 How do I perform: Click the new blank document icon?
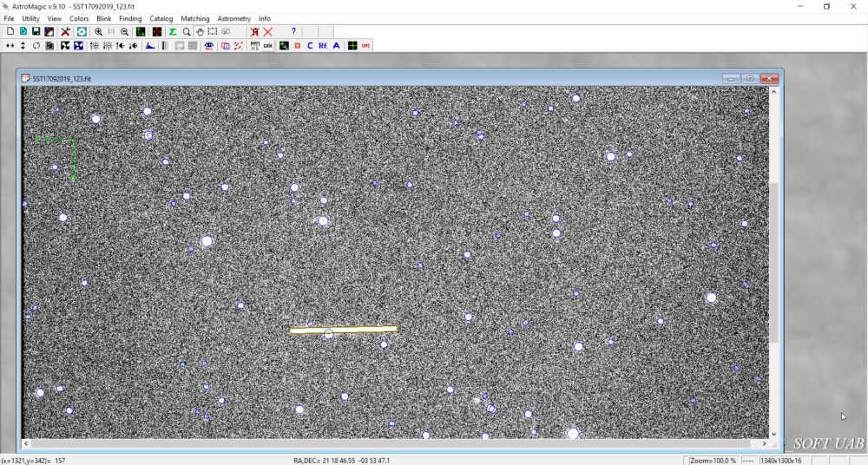point(10,31)
